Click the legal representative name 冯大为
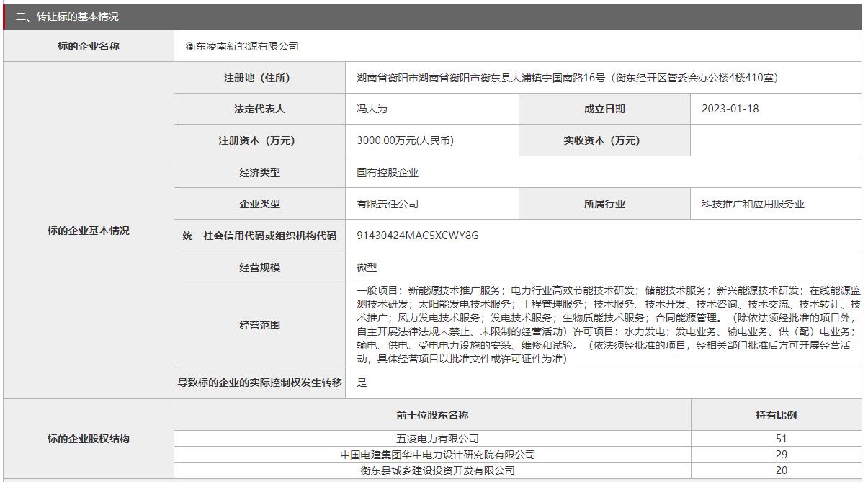The height and width of the screenshot is (482, 868). pos(372,110)
